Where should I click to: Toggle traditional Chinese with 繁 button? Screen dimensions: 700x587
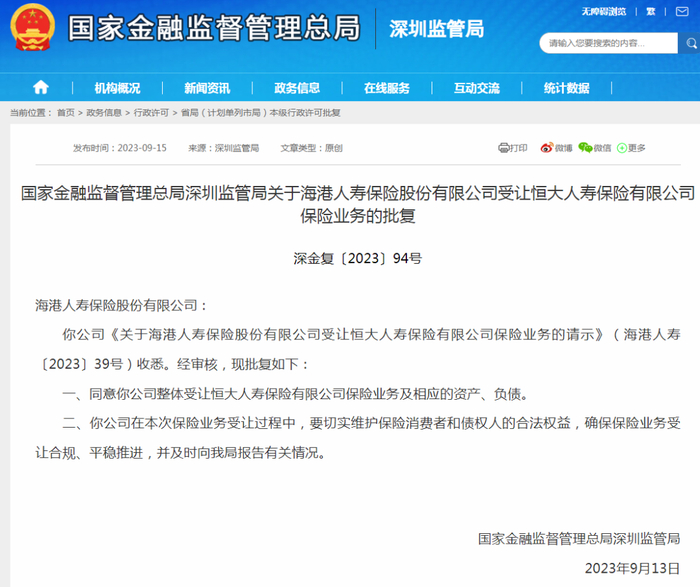tap(651, 12)
